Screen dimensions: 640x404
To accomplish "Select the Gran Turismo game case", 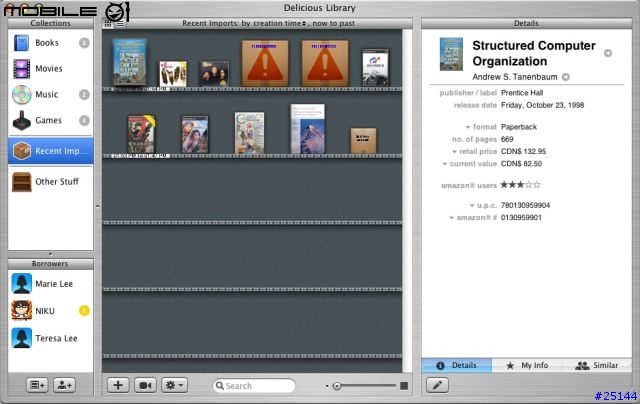I will pyautogui.click(x=376, y=68).
